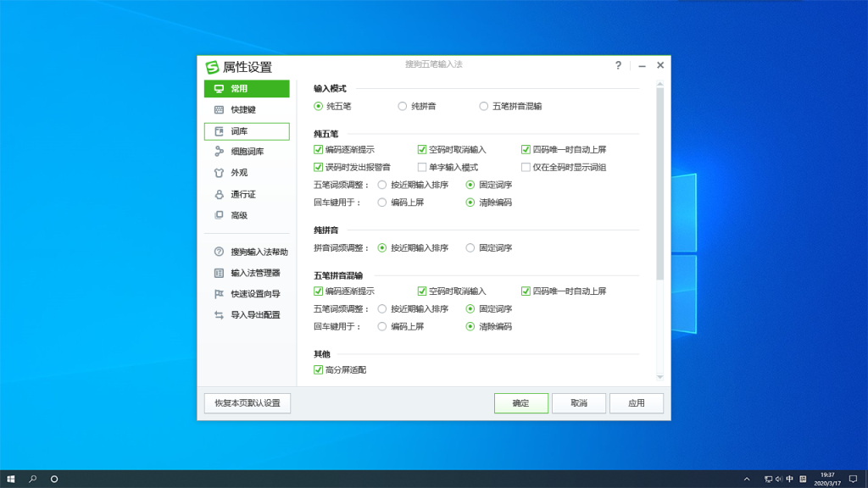Click the scrollbar up arrow
This screenshot has width=868, height=488.
click(659, 84)
